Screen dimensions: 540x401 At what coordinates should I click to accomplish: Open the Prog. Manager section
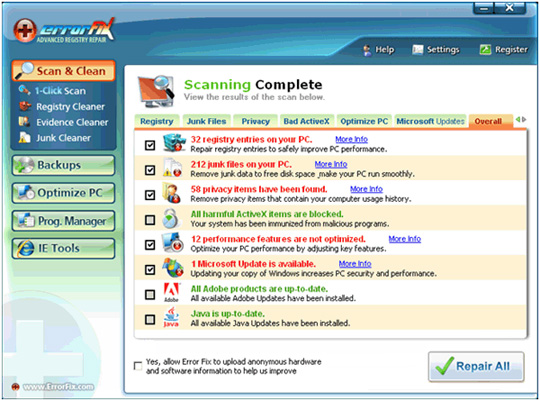pos(63,220)
